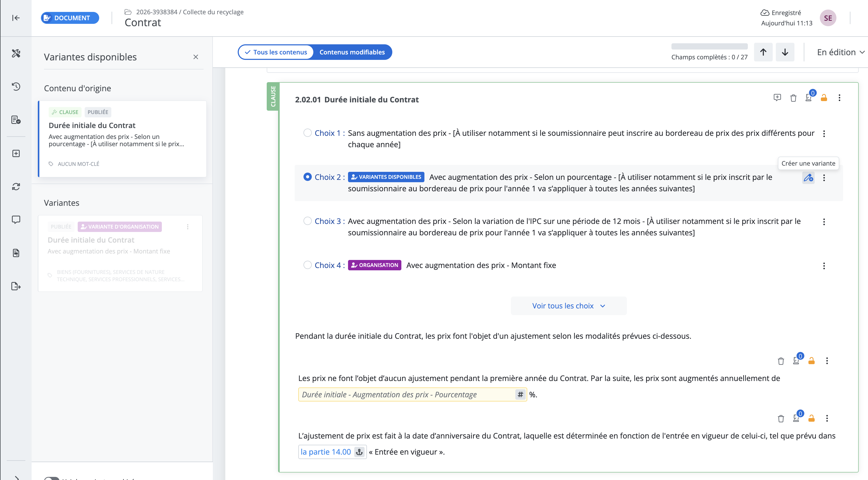Image resolution: width=868 pixels, height=480 pixels.
Task: Delete the 'Les prix ne font' paragraph
Action: pos(781,361)
